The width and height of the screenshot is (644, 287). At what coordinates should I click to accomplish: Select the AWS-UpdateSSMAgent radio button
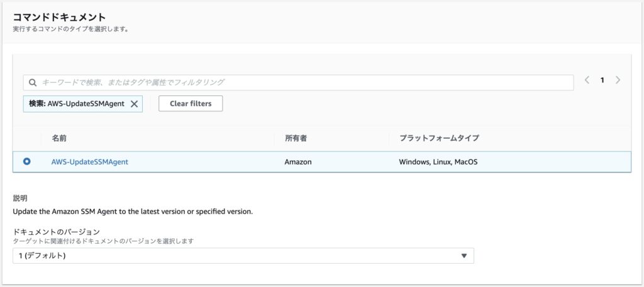coord(26,161)
